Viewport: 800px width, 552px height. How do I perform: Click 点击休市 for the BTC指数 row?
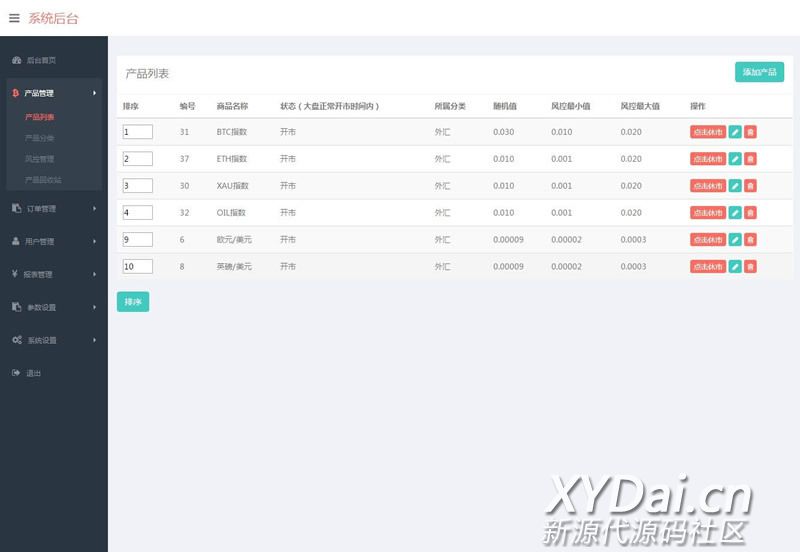click(708, 132)
